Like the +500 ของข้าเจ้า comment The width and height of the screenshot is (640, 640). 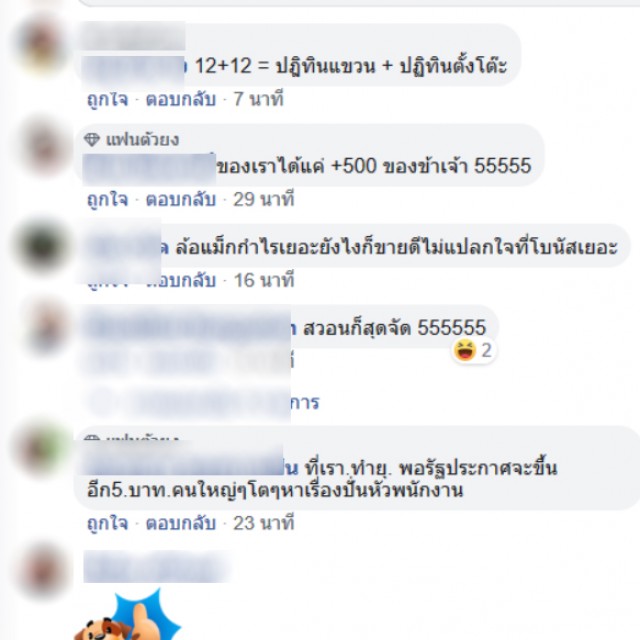(x=108, y=200)
